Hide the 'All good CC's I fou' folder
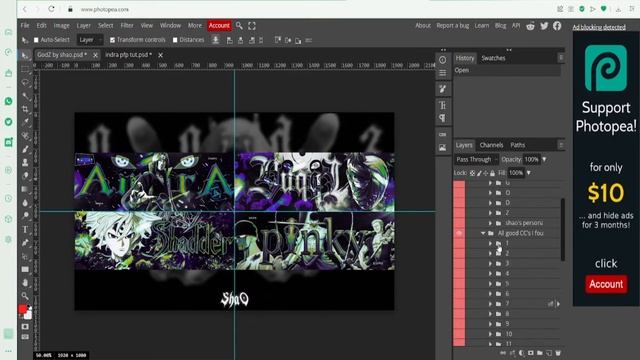The width and height of the screenshot is (640, 360). pyautogui.click(x=459, y=233)
